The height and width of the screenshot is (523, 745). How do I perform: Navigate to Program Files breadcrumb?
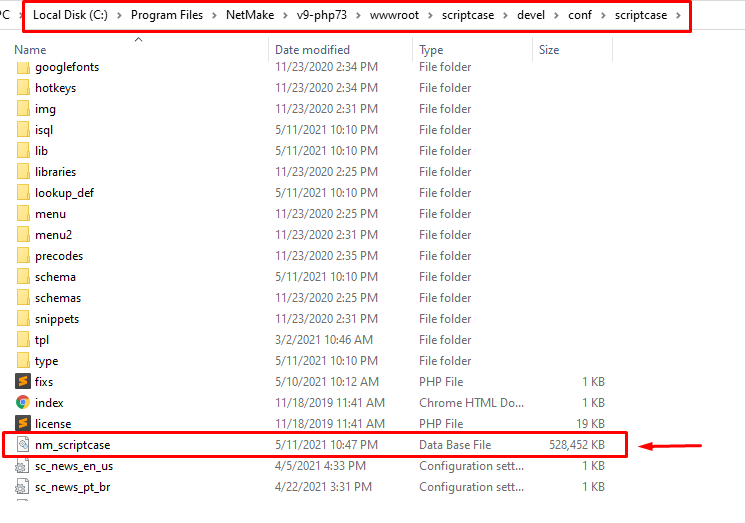pyautogui.click(x=167, y=15)
